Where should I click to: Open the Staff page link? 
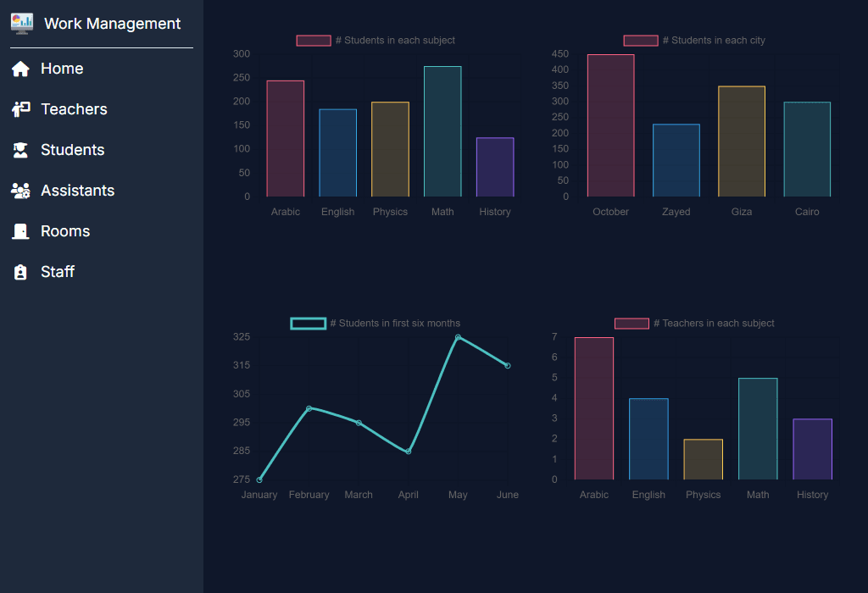(58, 271)
